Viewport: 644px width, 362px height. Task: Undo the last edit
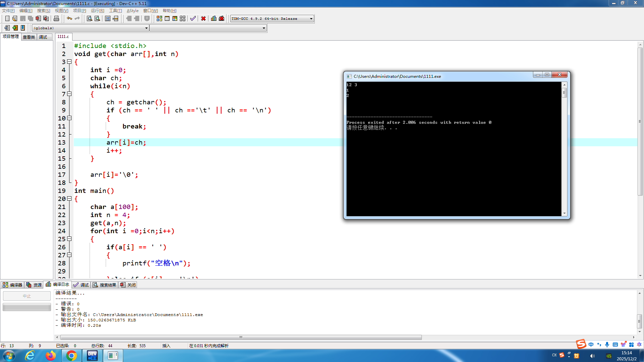click(69, 18)
